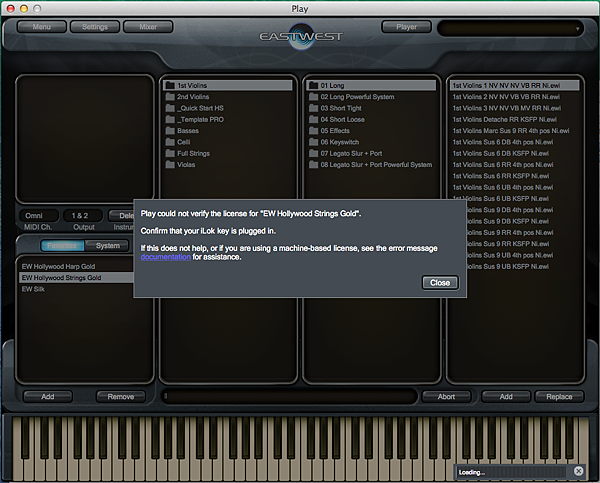Close the Play window

11,8
